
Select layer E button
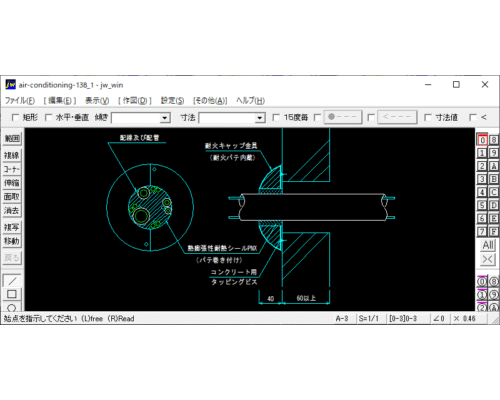(x=494, y=218)
